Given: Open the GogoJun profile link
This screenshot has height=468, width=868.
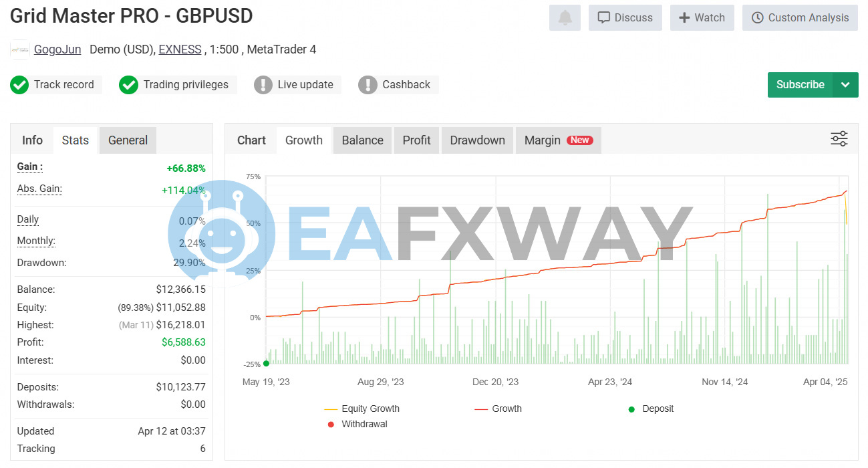Looking at the screenshot, I should point(57,49).
